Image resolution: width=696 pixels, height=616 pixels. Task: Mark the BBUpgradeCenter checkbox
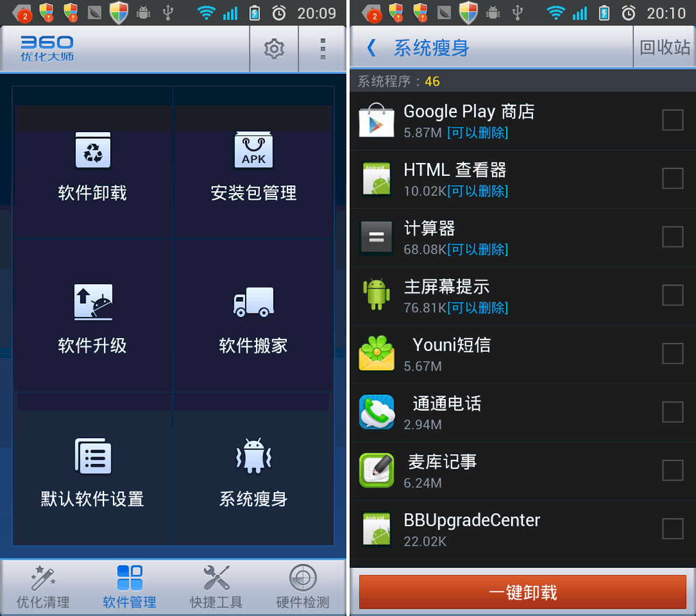click(673, 529)
